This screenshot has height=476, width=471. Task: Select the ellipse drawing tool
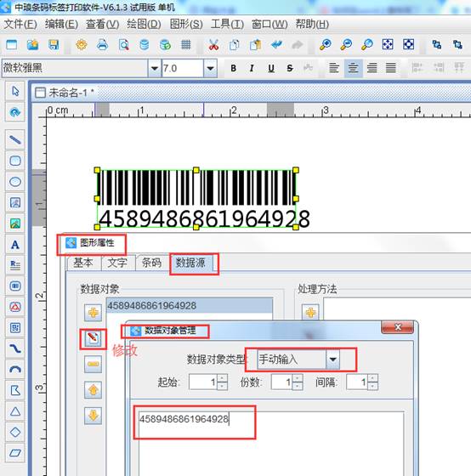point(15,182)
